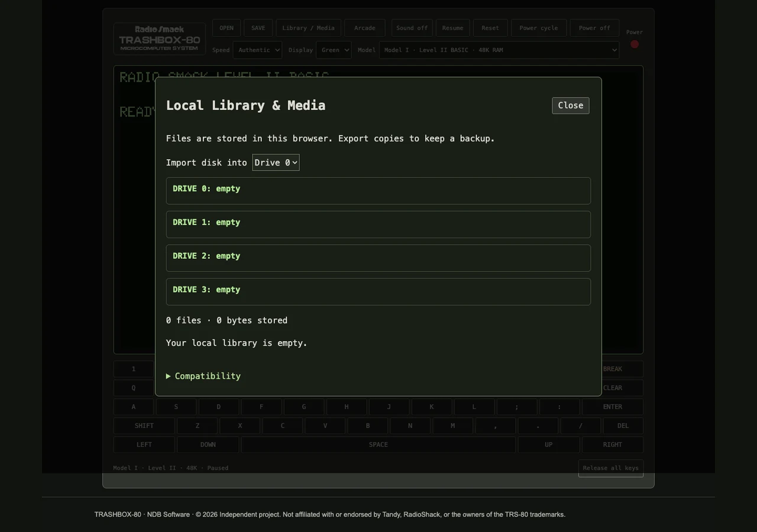Click the Power off button
This screenshot has height=532, width=757.
[x=594, y=28]
